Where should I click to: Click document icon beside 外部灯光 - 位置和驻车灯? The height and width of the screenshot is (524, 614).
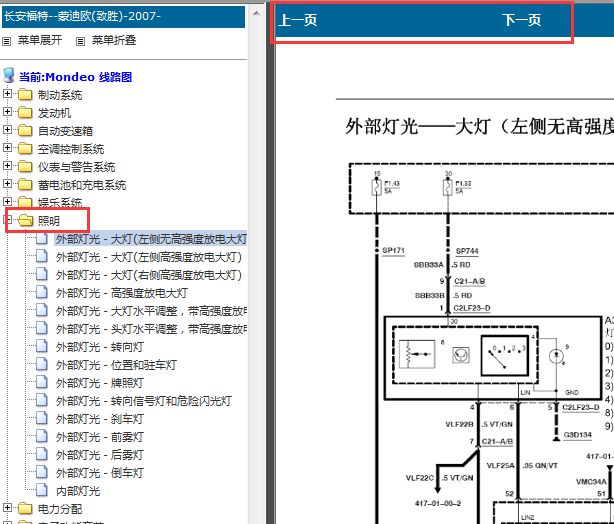tap(42, 364)
